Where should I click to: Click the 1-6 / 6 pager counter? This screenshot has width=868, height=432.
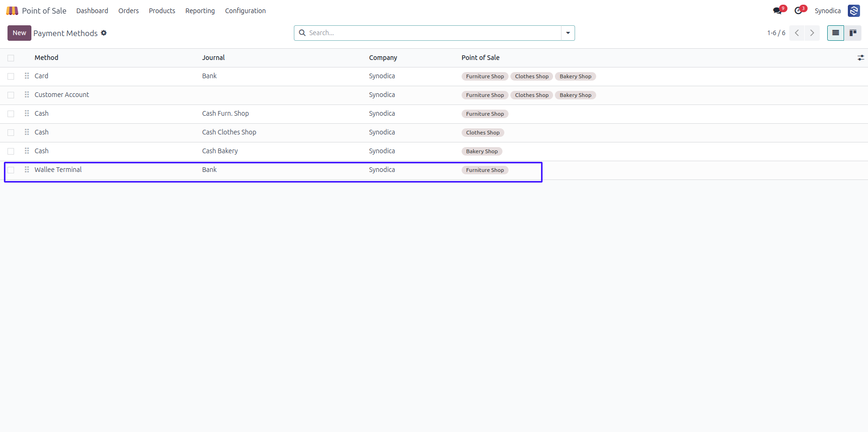pos(776,33)
